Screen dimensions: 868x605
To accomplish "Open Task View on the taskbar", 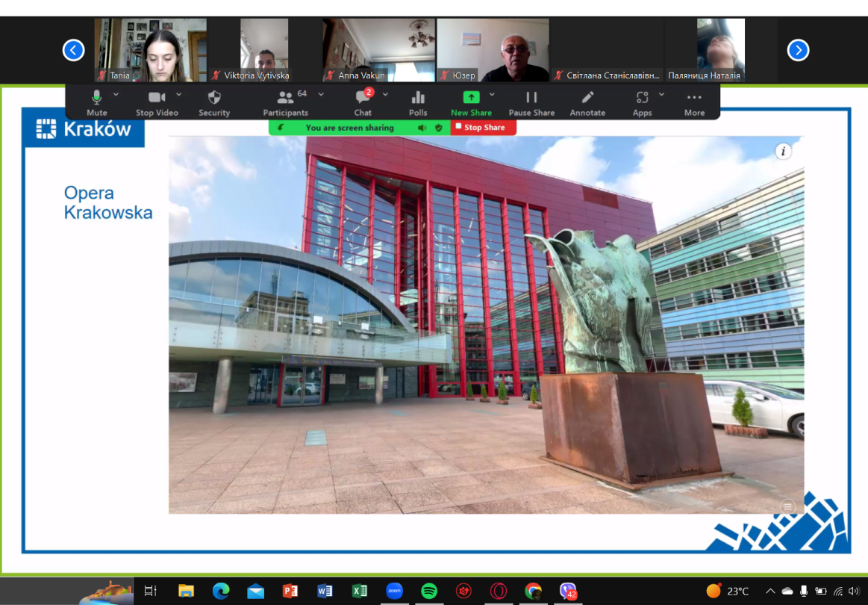I will (150, 591).
